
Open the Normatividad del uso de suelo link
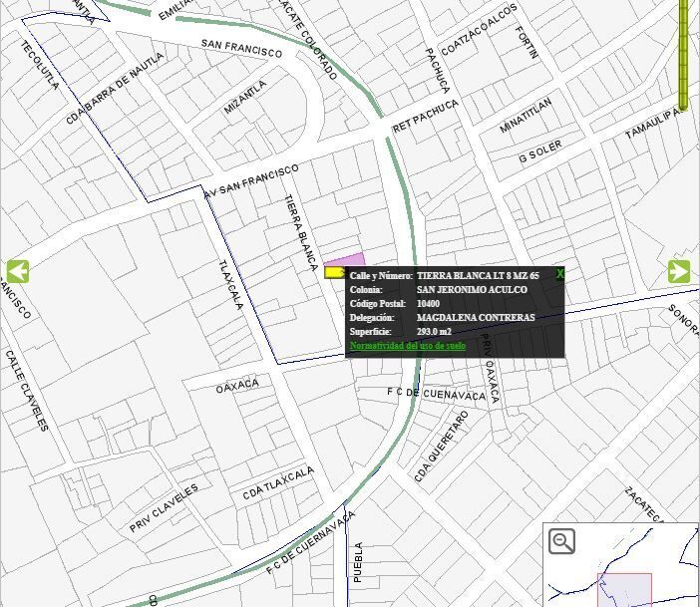coord(408,346)
